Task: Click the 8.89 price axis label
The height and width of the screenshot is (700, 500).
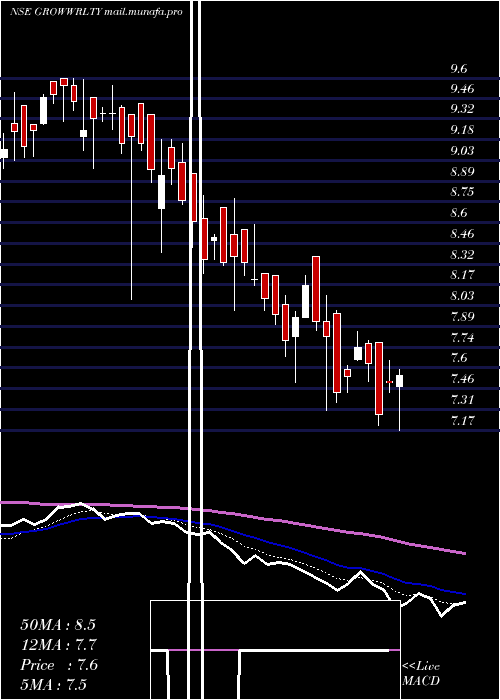Action: [462, 172]
